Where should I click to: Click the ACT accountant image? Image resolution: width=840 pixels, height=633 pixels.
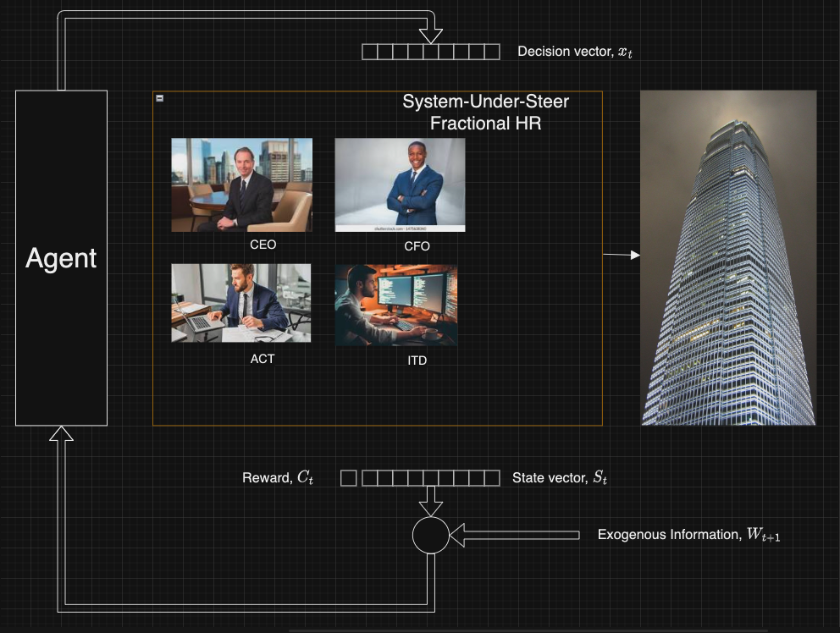click(240, 303)
